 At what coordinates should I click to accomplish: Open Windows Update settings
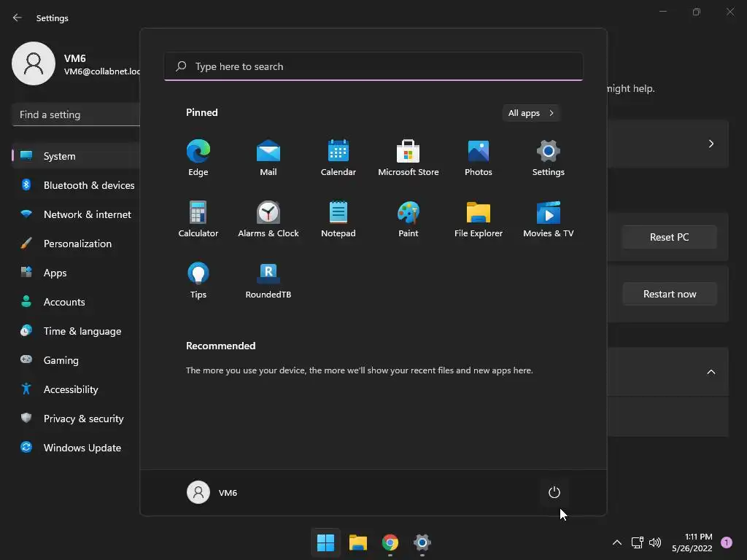click(x=76, y=448)
